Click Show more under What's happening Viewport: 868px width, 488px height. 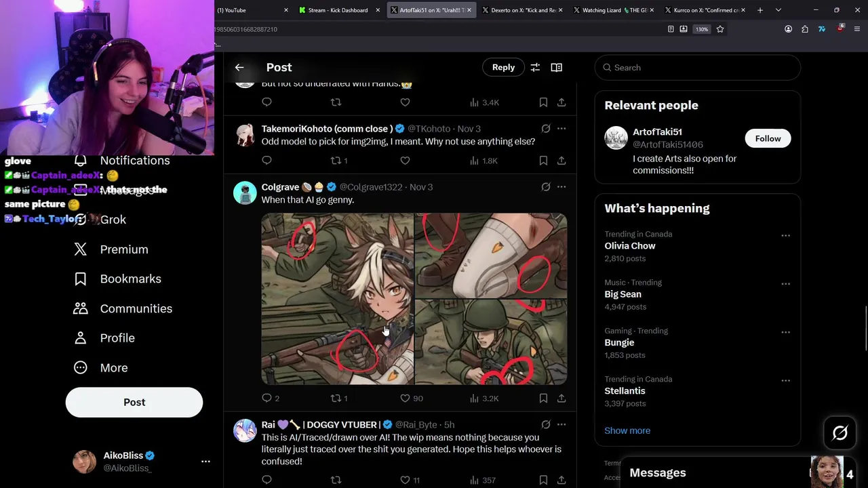(x=627, y=430)
